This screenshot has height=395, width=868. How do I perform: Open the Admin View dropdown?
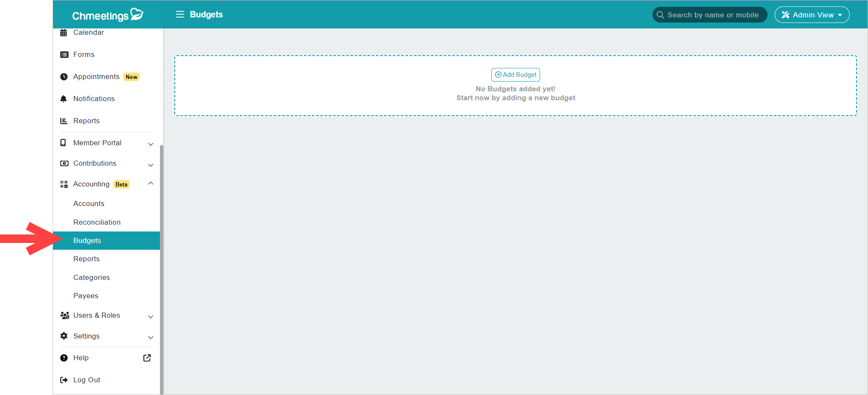click(x=812, y=15)
